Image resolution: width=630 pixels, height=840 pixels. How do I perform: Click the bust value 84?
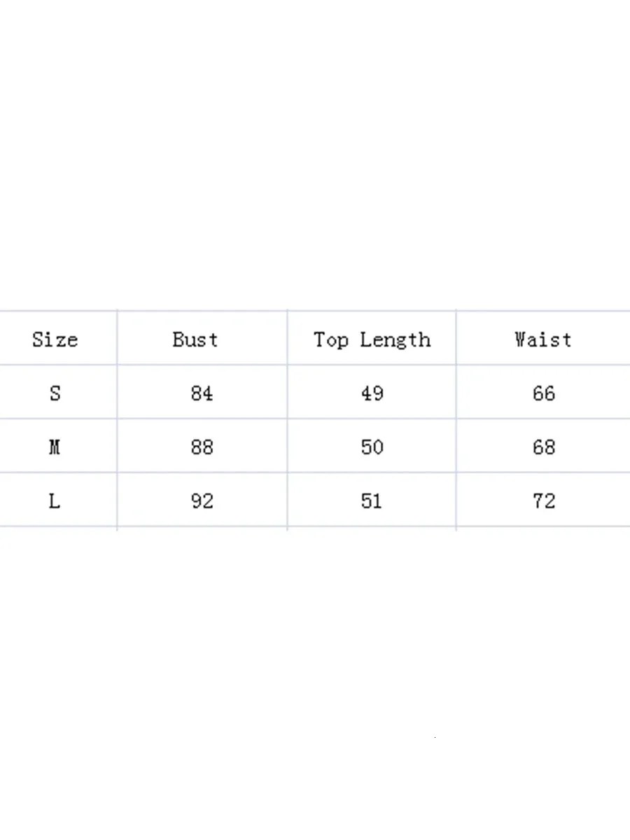coord(202,394)
